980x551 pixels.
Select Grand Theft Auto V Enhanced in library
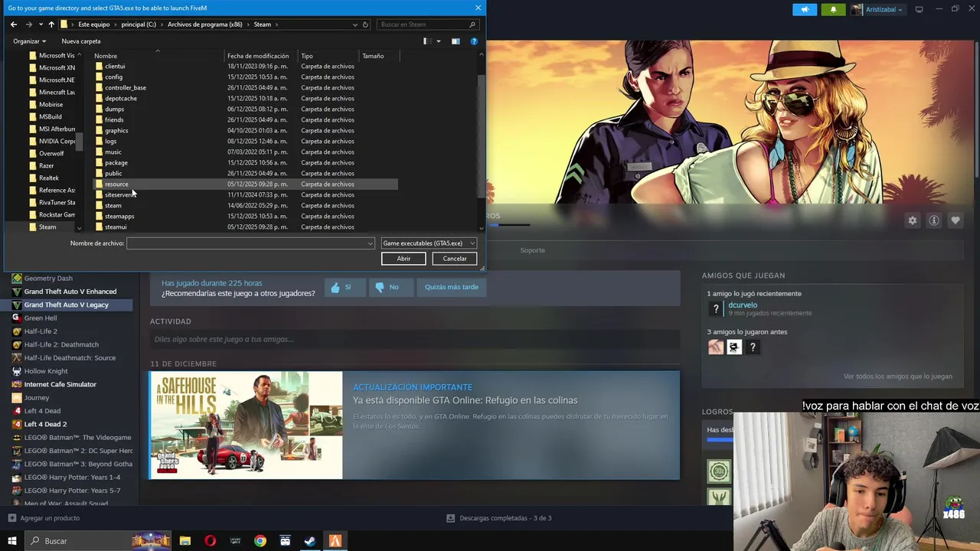(x=70, y=292)
